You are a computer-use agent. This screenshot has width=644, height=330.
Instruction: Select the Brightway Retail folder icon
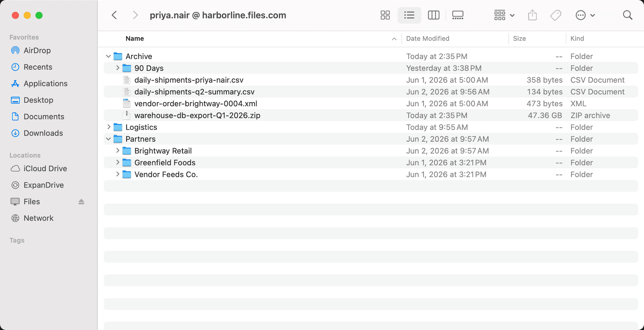[127, 151]
